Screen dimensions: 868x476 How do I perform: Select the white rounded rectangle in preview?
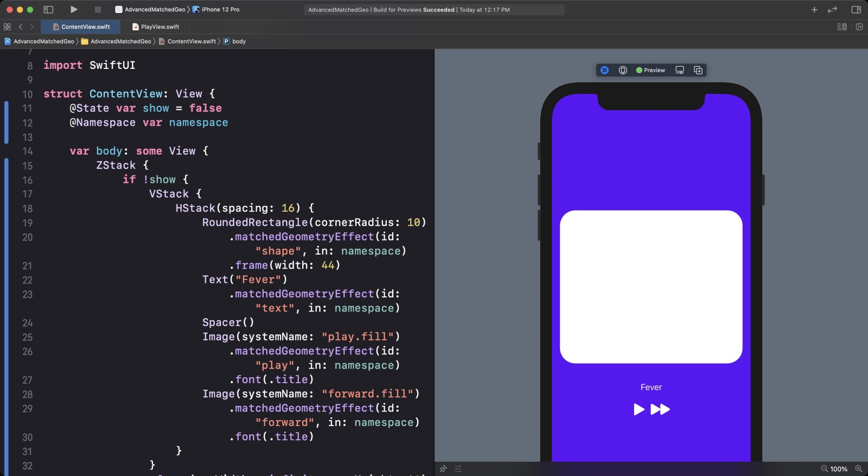coord(651,287)
